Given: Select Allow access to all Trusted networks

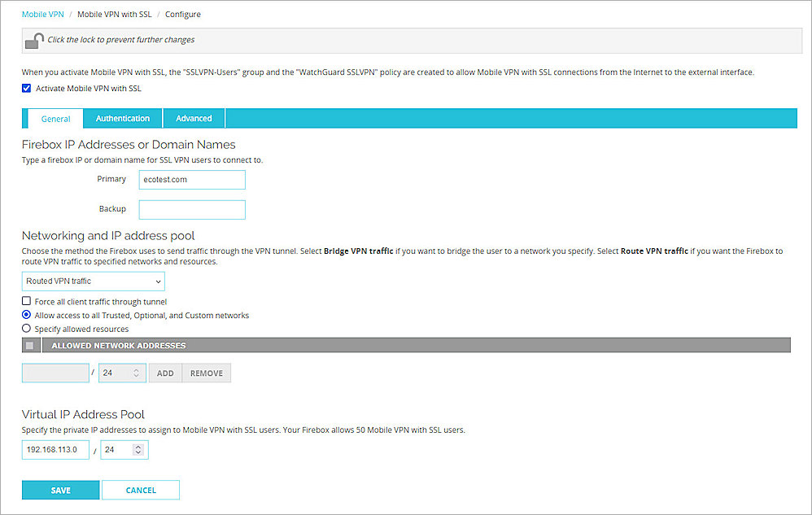Looking at the screenshot, I should coord(25,315).
